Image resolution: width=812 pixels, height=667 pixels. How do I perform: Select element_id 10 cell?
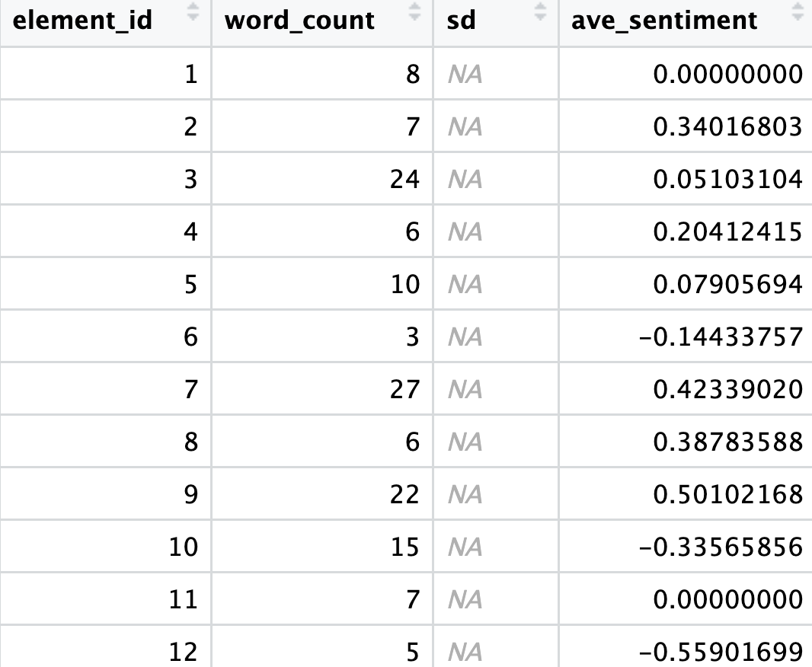pos(183,547)
